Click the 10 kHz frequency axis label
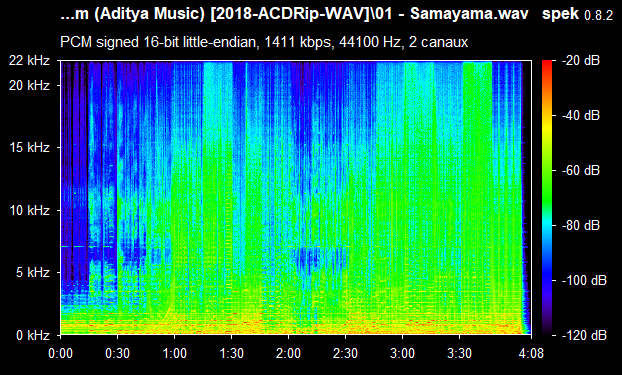Screen dimensions: 622x375 (x=30, y=210)
